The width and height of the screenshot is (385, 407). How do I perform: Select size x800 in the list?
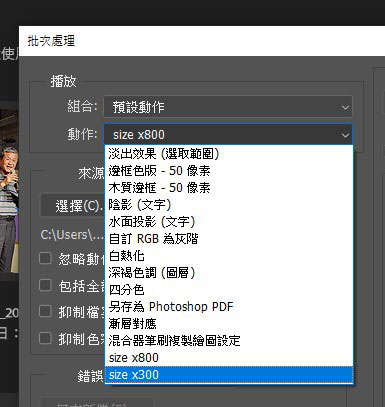point(229,358)
